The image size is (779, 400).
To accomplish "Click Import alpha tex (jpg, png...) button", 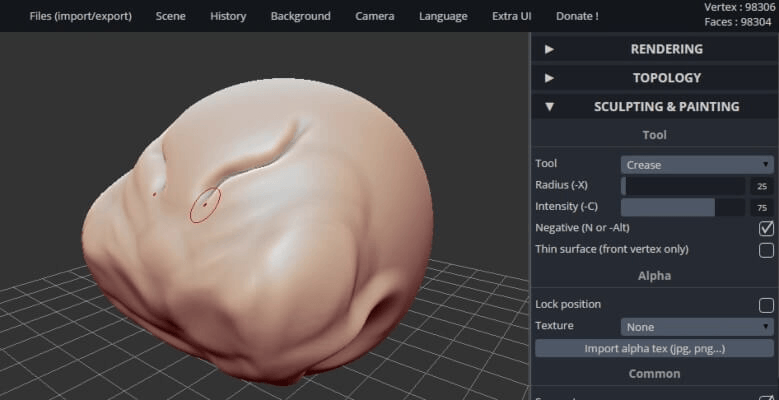I will (x=654, y=349).
